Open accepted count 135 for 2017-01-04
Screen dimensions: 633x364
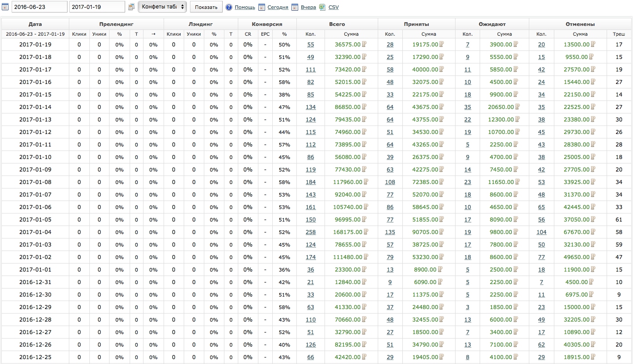coord(390,232)
